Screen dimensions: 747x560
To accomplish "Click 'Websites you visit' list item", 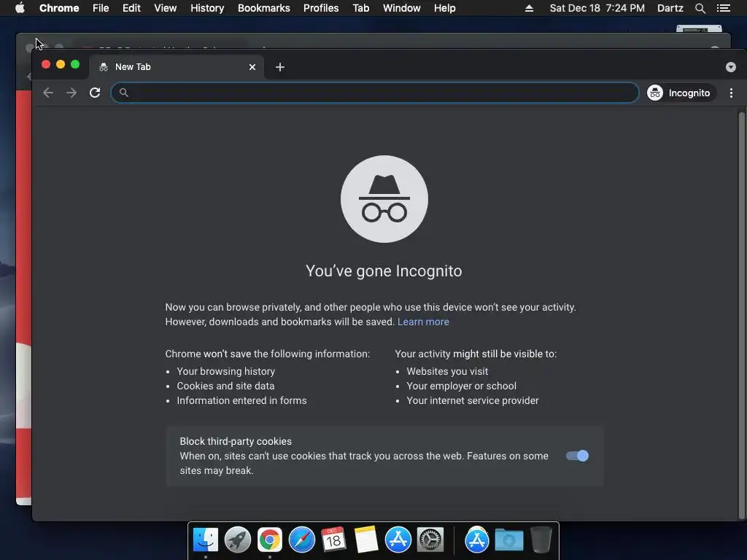I will 447,371.
